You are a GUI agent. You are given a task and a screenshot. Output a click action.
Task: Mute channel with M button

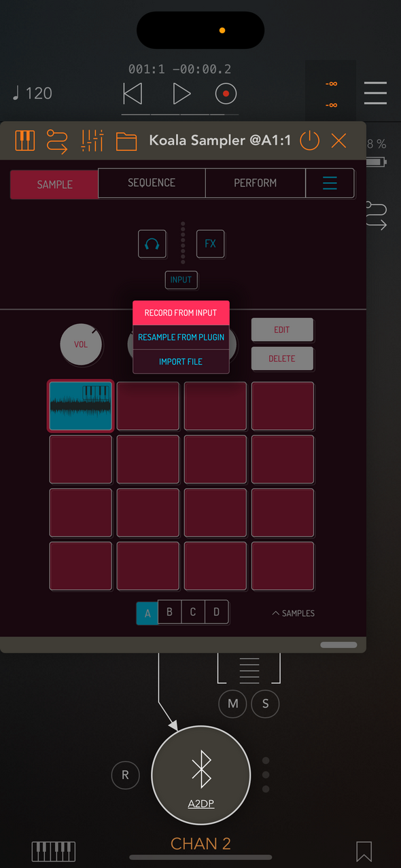point(233,704)
